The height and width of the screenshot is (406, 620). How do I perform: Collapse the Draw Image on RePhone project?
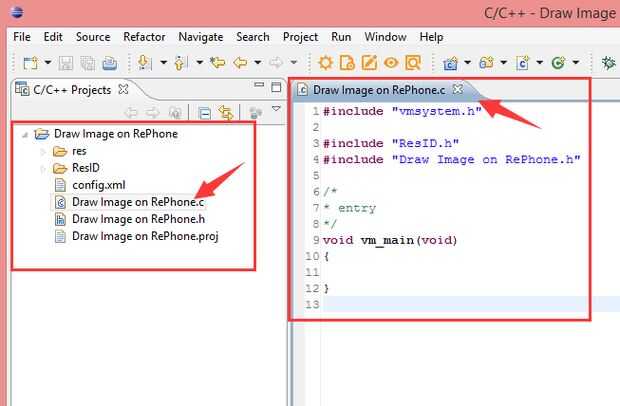(x=25, y=135)
